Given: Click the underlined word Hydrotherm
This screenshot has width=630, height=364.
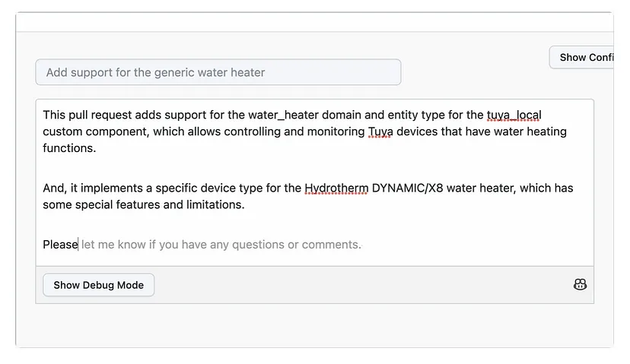Looking at the screenshot, I should pos(336,188).
